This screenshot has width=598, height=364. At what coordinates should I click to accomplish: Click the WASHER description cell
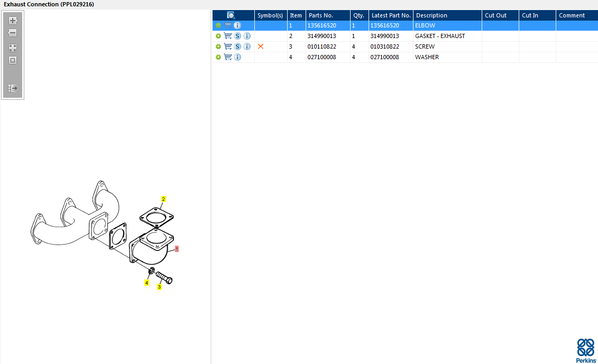point(447,57)
